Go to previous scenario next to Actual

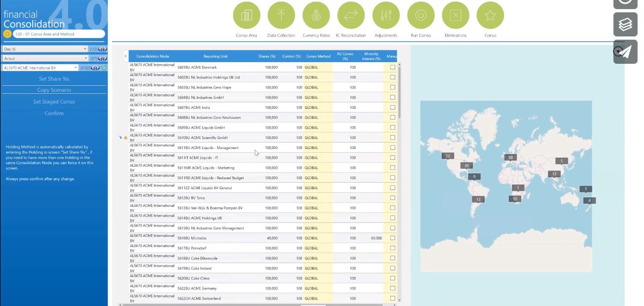99,58
